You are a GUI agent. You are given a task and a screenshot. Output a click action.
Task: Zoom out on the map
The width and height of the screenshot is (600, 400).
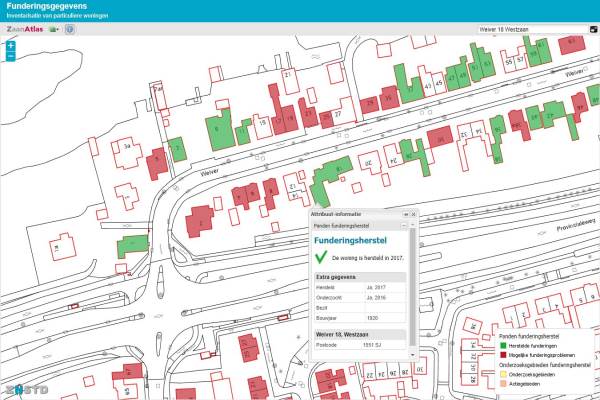tap(10, 56)
